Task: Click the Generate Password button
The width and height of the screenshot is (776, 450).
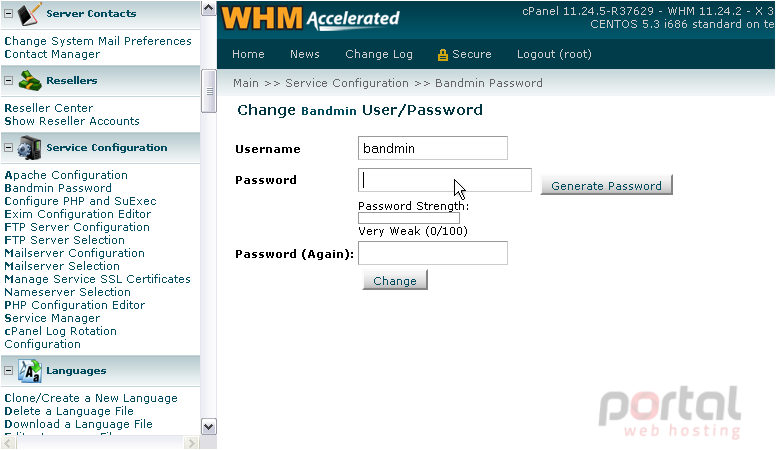Action: 606,185
